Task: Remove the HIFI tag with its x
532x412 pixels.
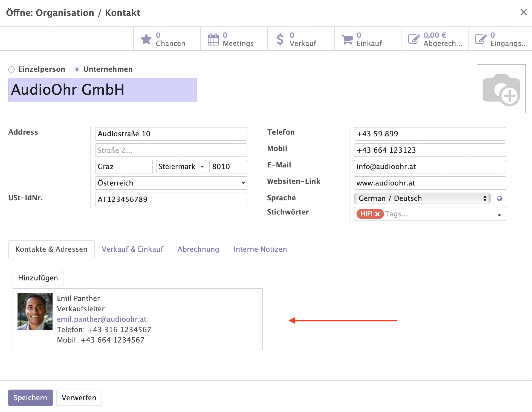Action: coord(377,214)
